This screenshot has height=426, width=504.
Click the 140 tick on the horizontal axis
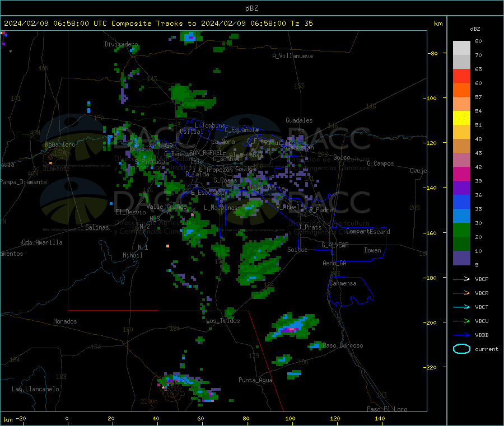[x=380, y=419]
